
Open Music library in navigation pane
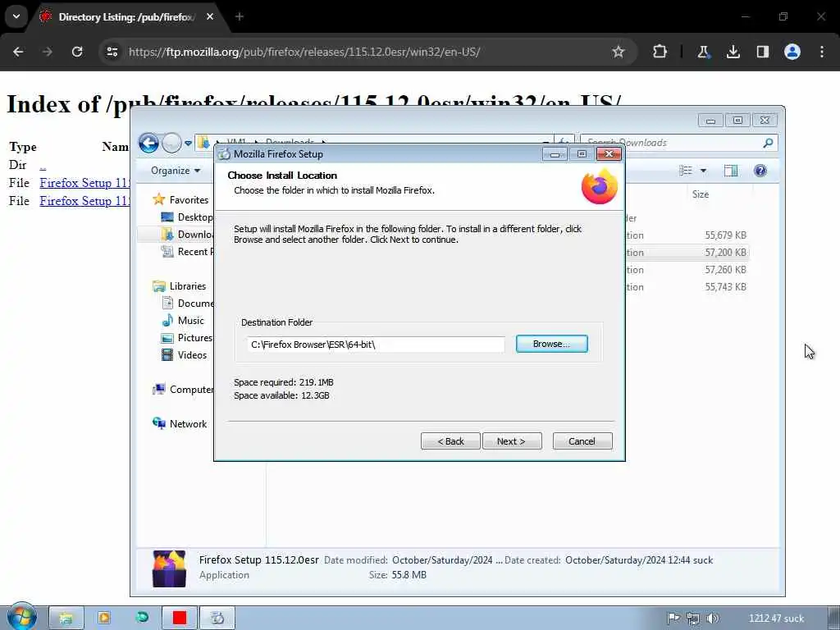coord(183,321)
